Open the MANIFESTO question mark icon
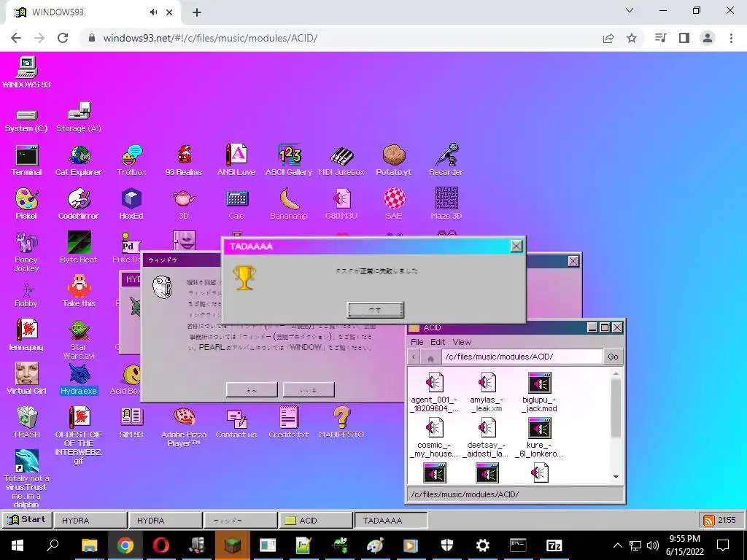Viewport: 747px width, 560px height. click(x=341, y=417)
